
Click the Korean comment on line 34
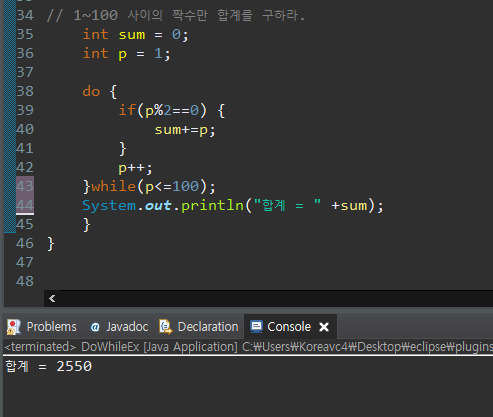176,15
